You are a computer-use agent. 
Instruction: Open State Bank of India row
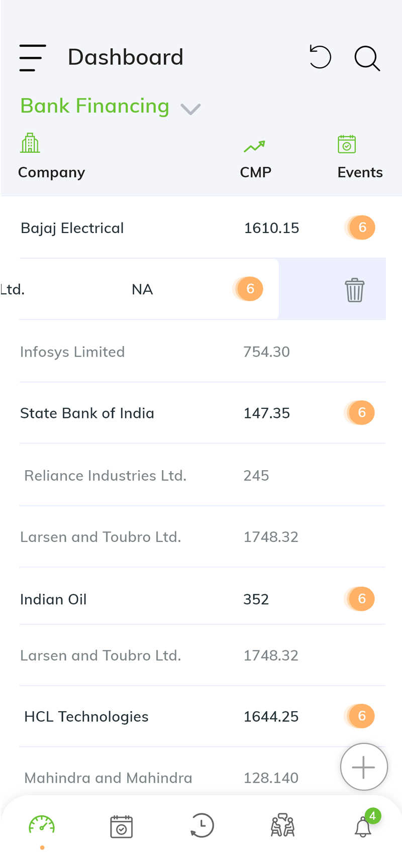pos(203,413)
